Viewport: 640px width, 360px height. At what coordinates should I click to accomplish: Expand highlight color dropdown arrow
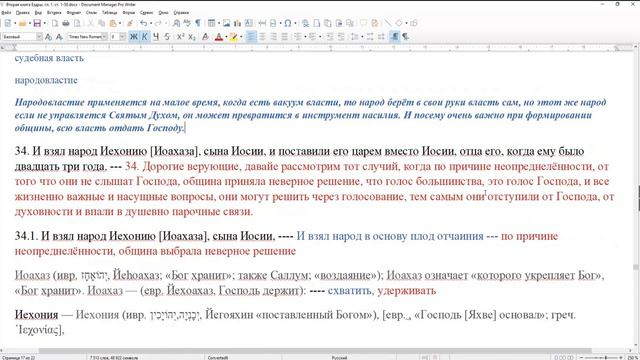(x=241, y=37)
